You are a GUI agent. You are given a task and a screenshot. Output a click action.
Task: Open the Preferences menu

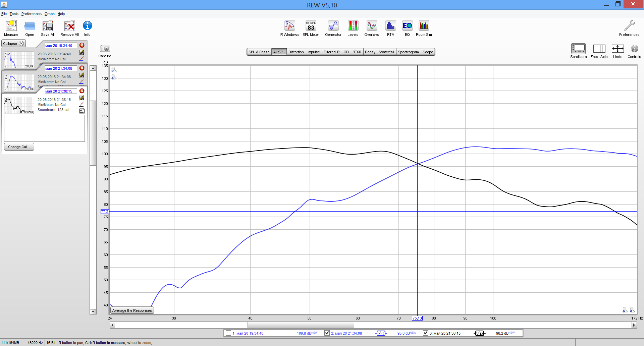tap(31, 14)
